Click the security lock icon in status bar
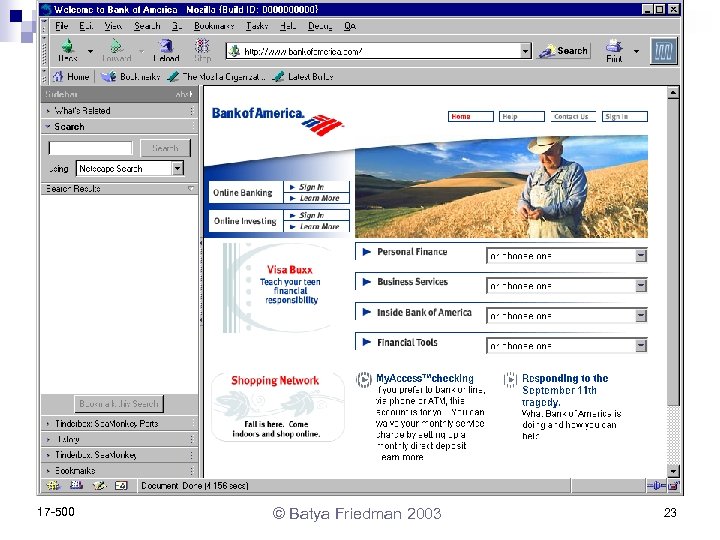The width and height of the screenshot is (720, 540). click(x=674, y=485)
